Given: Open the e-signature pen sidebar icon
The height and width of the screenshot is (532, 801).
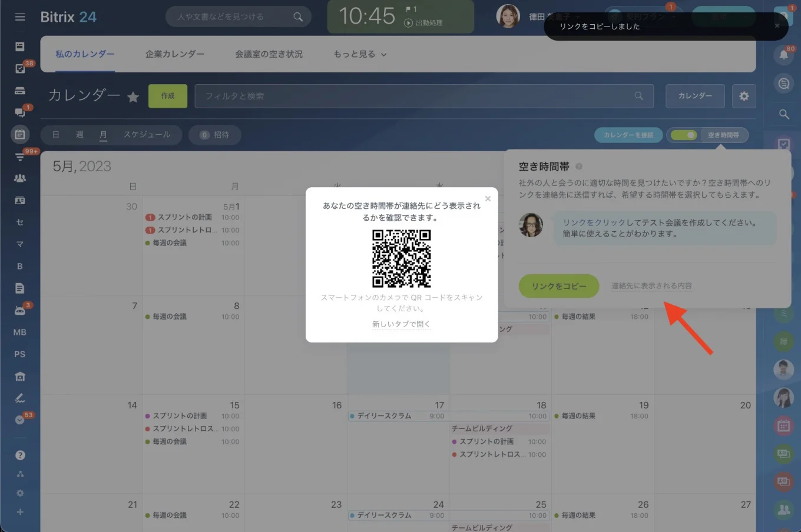Looking at the screenshot, I should pyautogui.click(x=20, y=398).
